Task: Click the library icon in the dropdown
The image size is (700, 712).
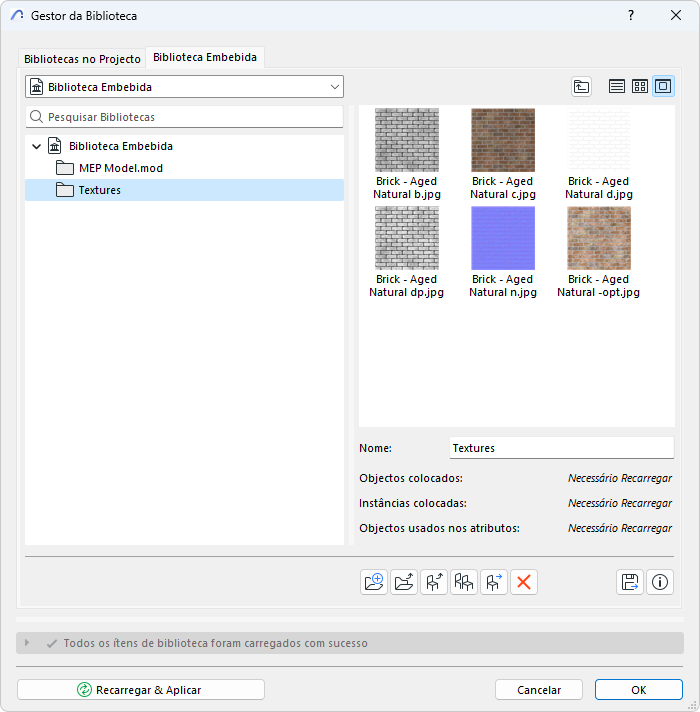Action: (36, 86)
